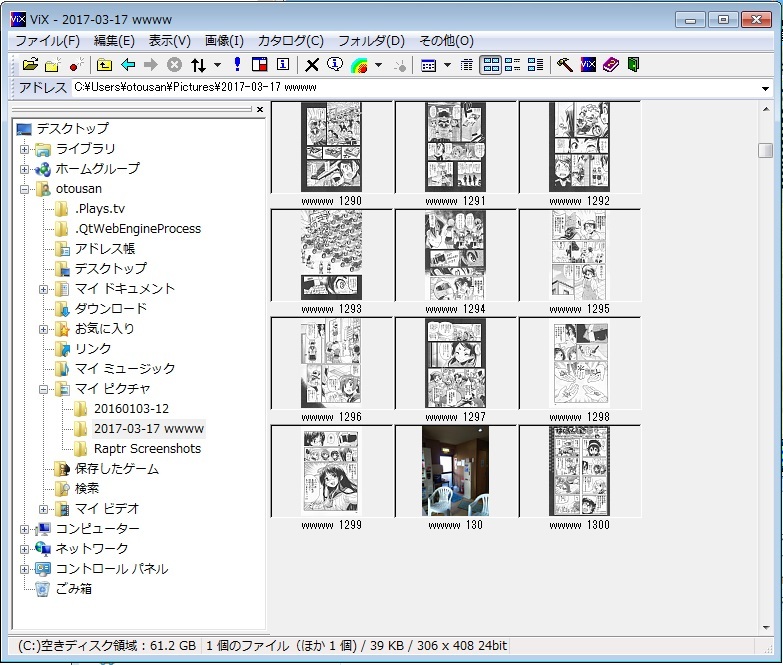The width and height of the screenshot is (783, 665).
Task: Open the 表示(V) menu
Action: click(170, 40)
